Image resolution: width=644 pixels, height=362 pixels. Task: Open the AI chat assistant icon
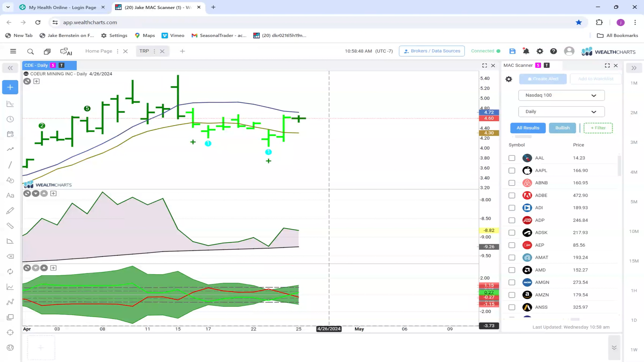click(66, 51)
